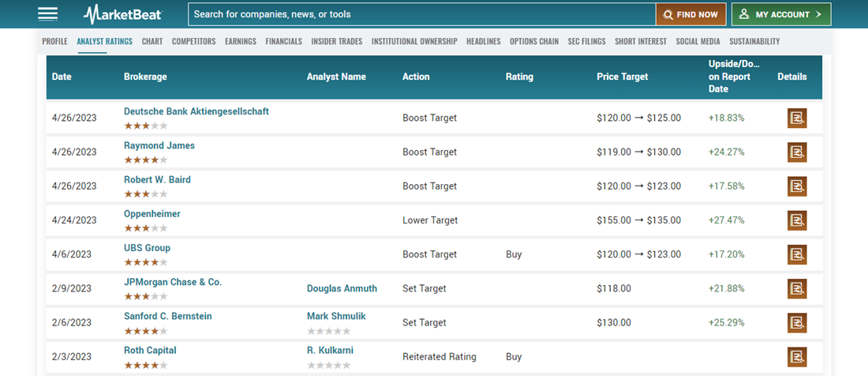Open details icon for UBS Group row
This screenshot has width=868, height=376.
(797, 254)
